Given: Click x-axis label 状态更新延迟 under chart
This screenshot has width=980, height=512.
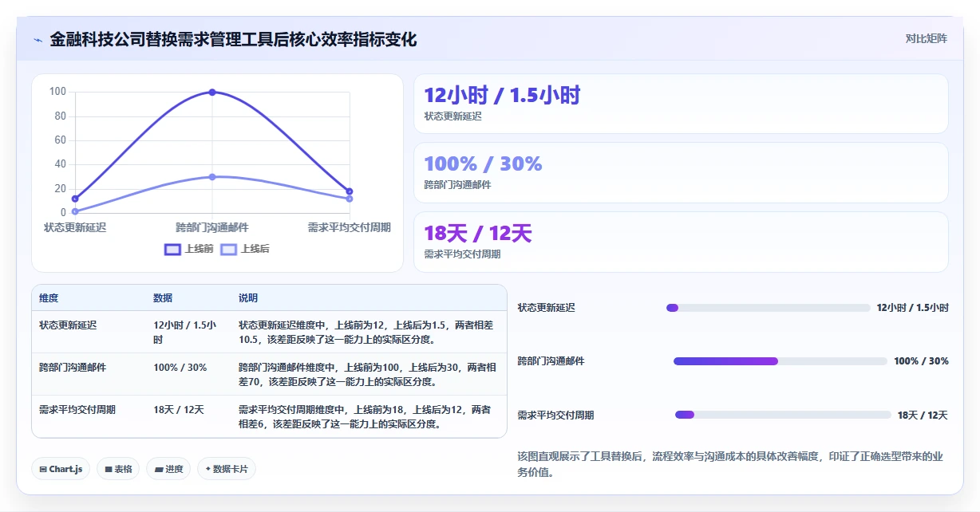Looking at the screenshot, I should coord(75,227).
